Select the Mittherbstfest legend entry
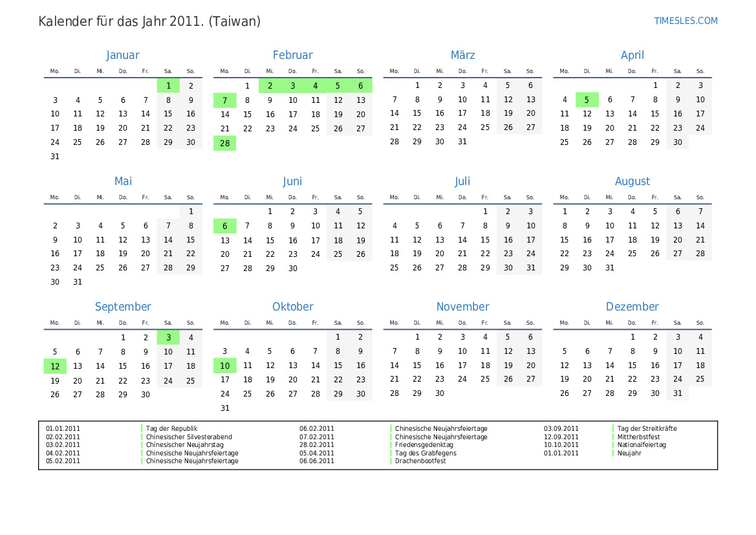The width and height of the screenshot is (756, 535). [x=639, y=437]
